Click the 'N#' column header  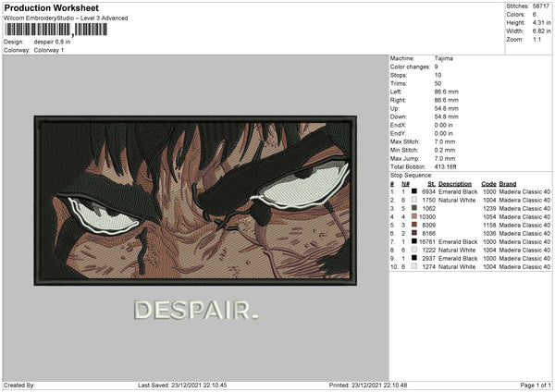(x=405, y=184)
